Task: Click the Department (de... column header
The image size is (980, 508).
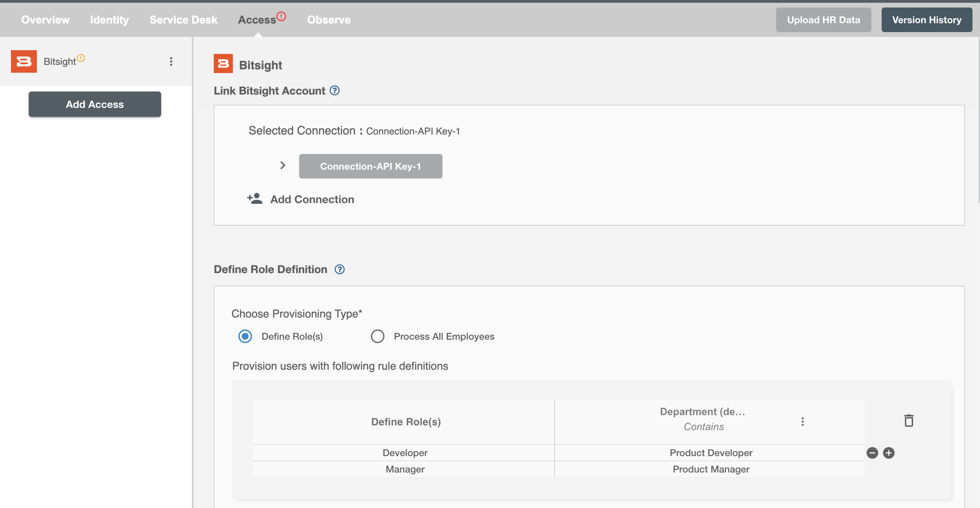Action: (x=702, y=412)
